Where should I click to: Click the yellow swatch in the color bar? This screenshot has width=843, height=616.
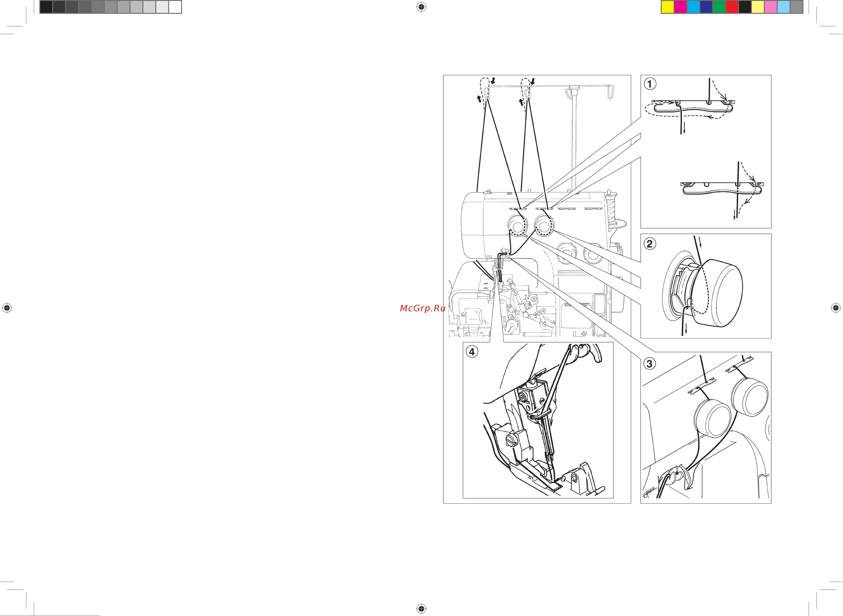(x=667, y=7)
